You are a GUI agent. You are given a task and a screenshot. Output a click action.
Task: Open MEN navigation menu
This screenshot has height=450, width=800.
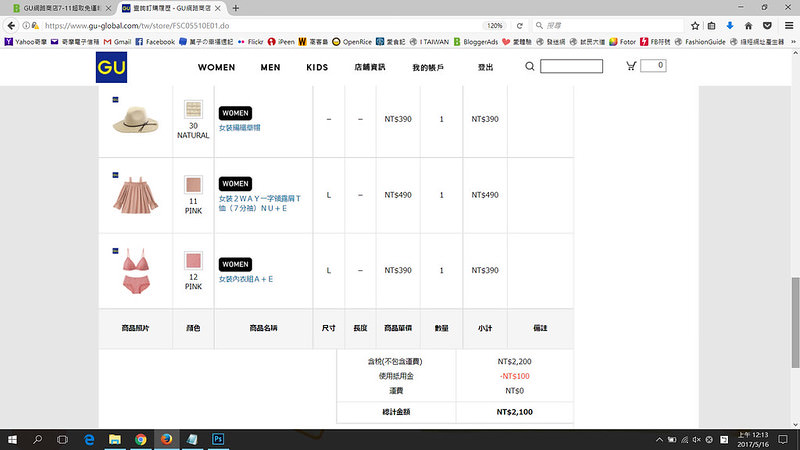point(270,67)
